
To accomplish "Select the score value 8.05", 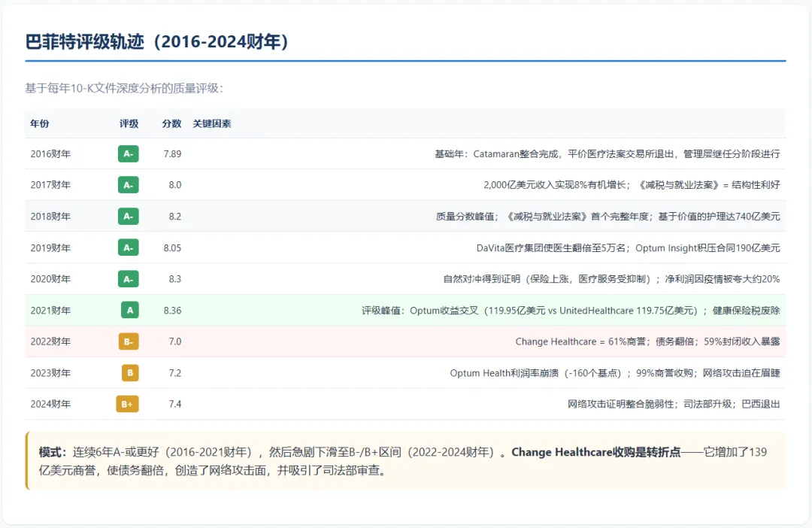I will 172,247.
